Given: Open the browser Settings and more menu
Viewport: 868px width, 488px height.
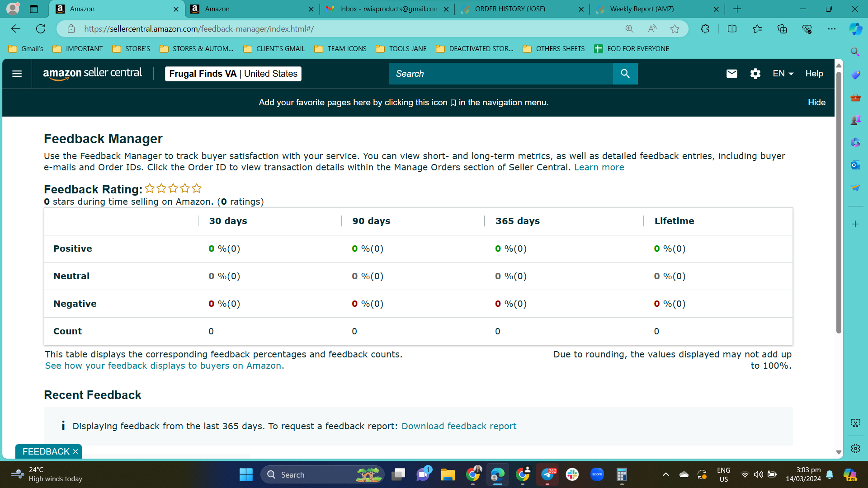Looking at the screenshot, I should (832, 29).
